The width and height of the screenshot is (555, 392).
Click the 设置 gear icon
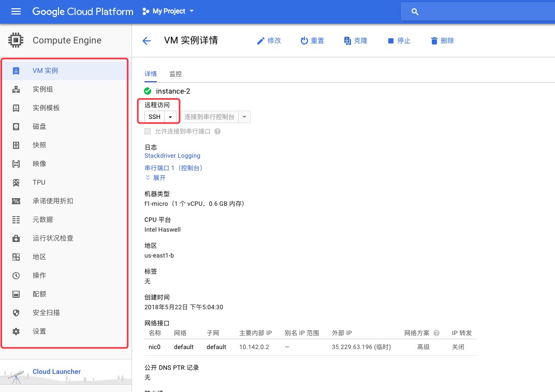[x=16, y=331]
